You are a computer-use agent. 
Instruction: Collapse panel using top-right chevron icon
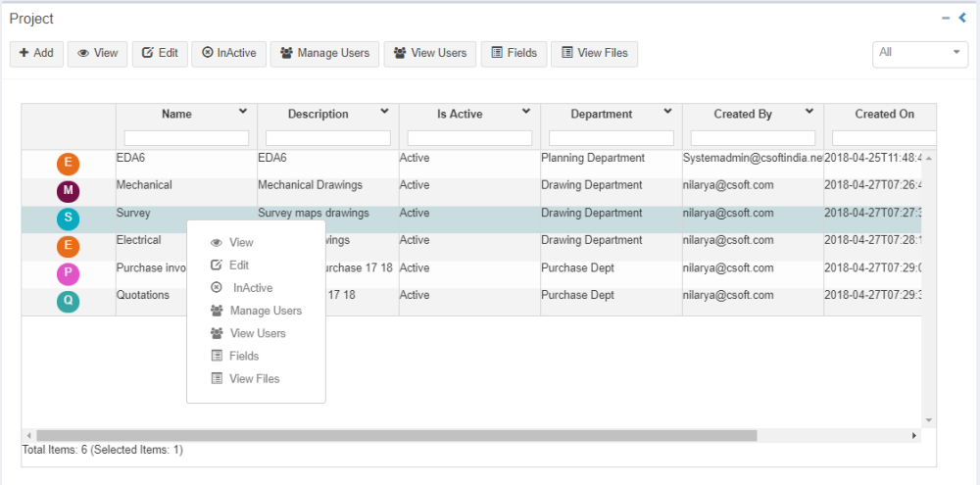coord(962,18)
